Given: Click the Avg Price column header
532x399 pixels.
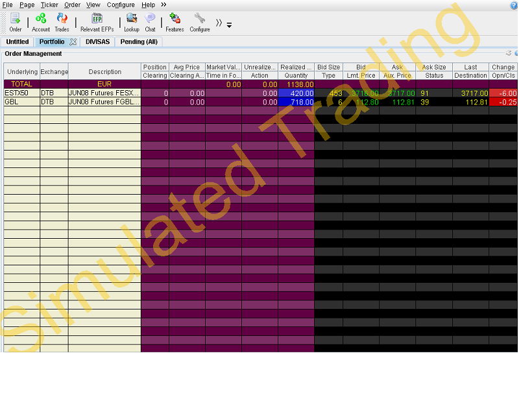Looking at the screenshot, I should point(187,67).
